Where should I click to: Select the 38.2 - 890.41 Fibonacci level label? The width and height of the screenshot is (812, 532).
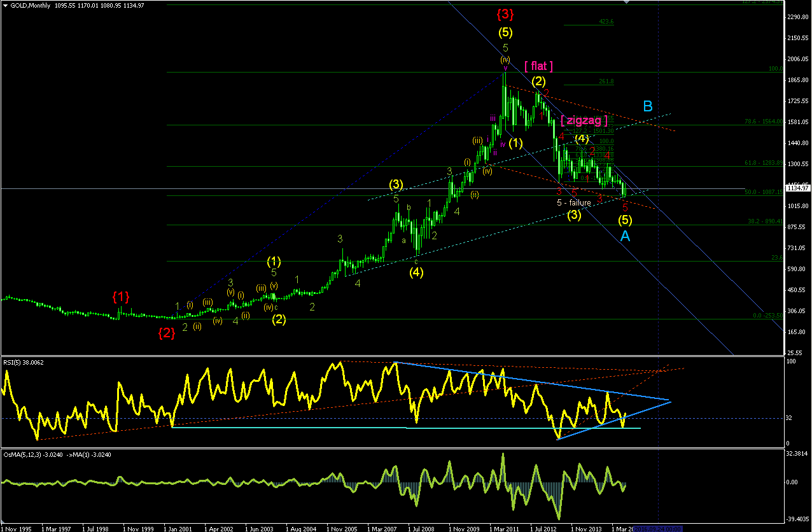764,221
